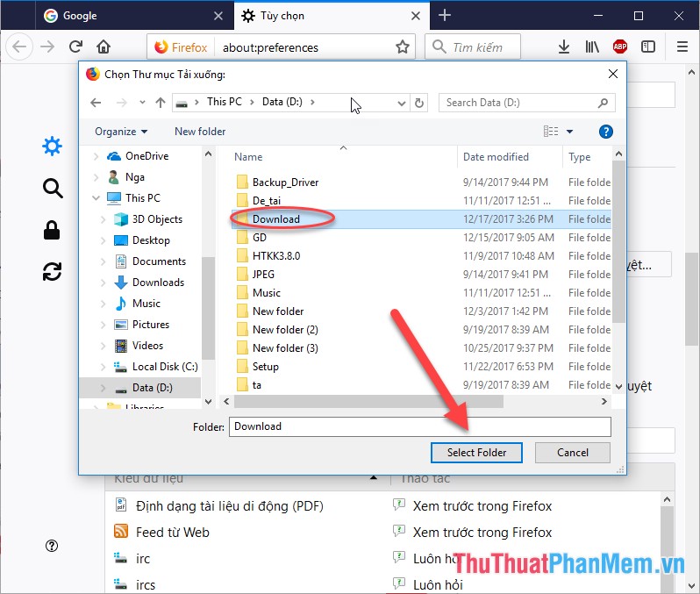Image resolution: width=700 pixels, height=594 pixels.
Task: Select the Sync arrows category in preferences
Action: coord(53,271)
